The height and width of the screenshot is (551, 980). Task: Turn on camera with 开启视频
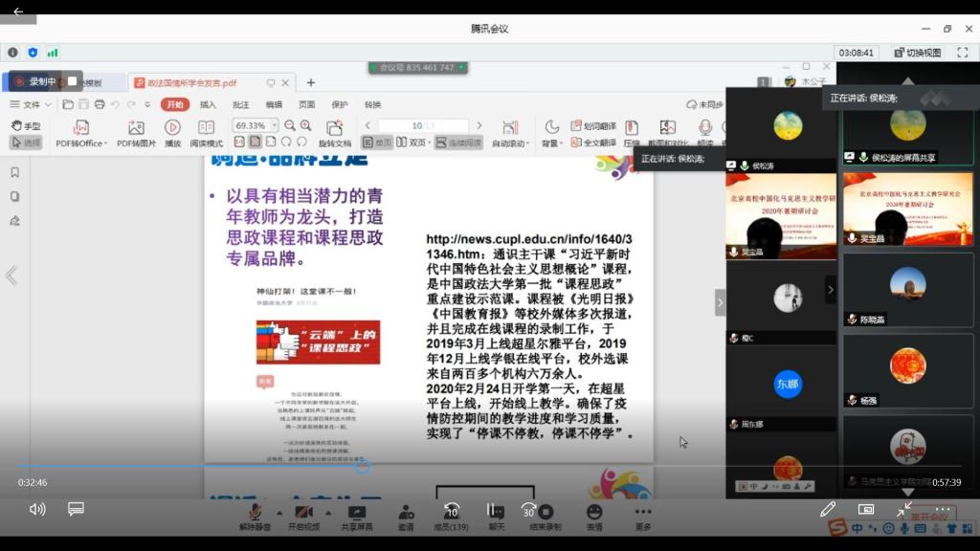pos(303,512)
